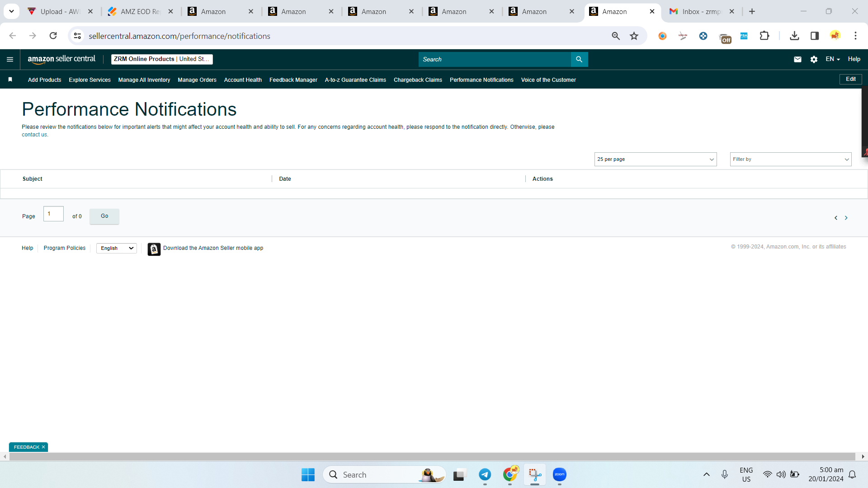
Task: Reload the page in Chrome
Action: (x=53, y=36)
